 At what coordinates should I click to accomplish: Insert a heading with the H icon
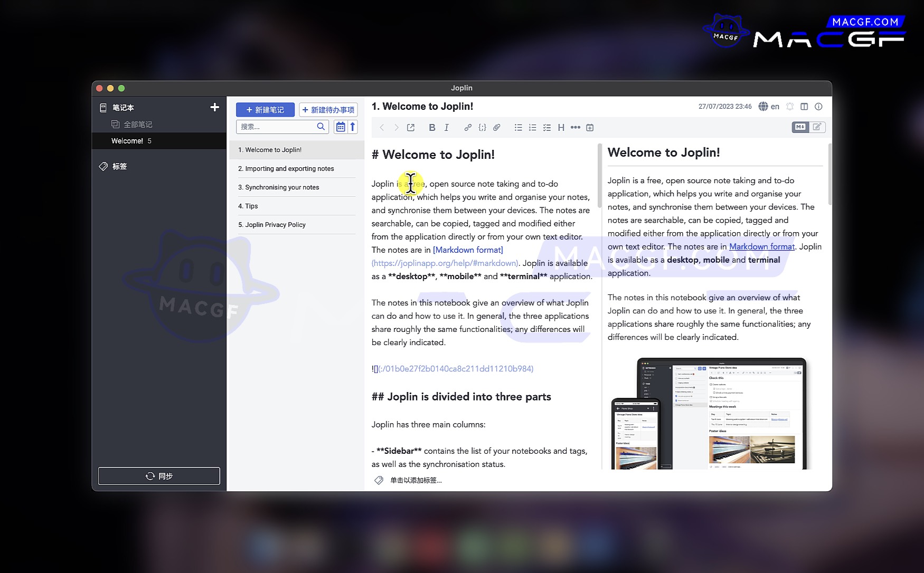(561, 128)
